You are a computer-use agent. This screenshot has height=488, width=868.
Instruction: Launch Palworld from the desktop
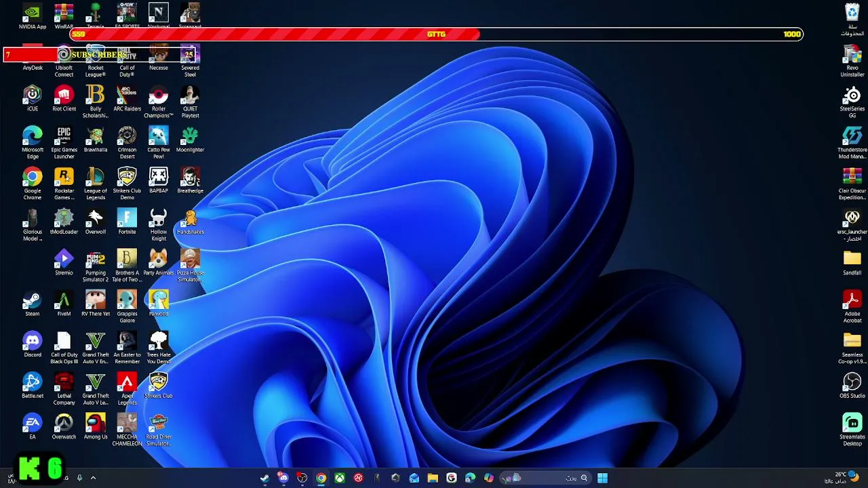(x=159, y=304)
